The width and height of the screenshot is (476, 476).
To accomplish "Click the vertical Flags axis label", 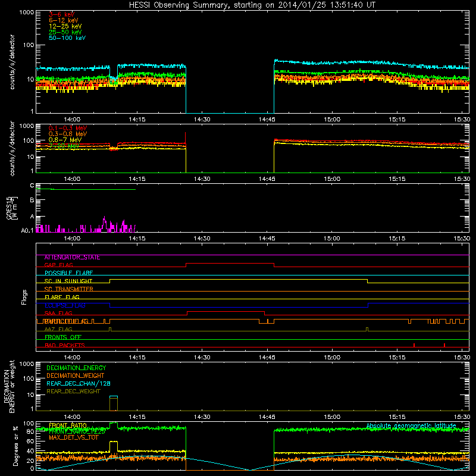I will click(x=24, y=297).
